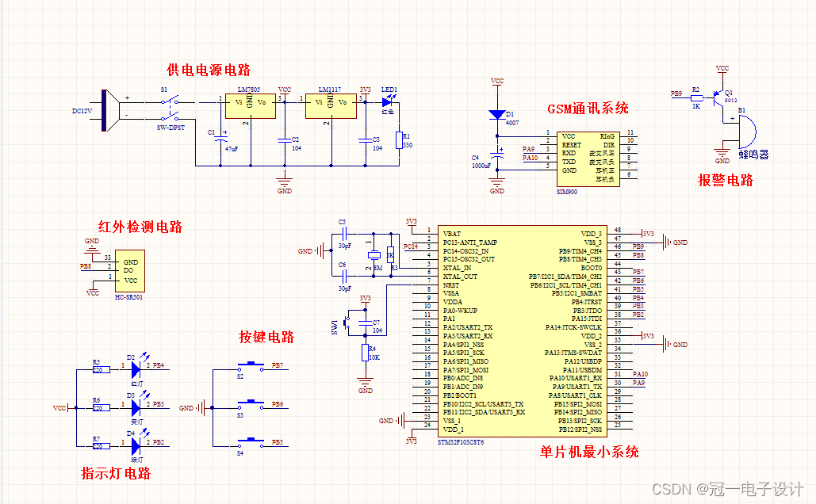Click the STM32F103C8T6 microcontroller symbol
Image resolution: width=816 pixels, height=504 pixels.
(x=521, y=329)
